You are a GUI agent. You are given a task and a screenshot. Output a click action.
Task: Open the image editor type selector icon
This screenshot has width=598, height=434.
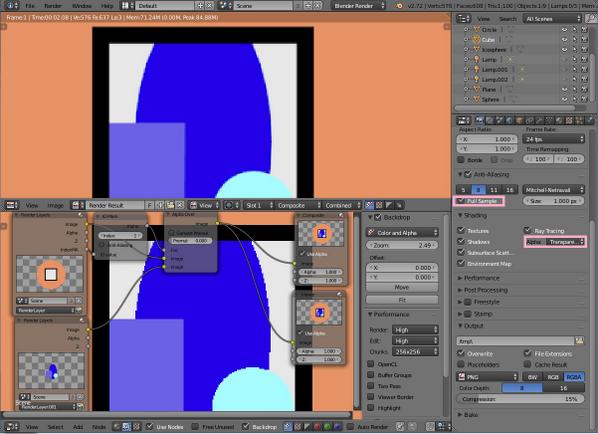(x=12, y=205)
